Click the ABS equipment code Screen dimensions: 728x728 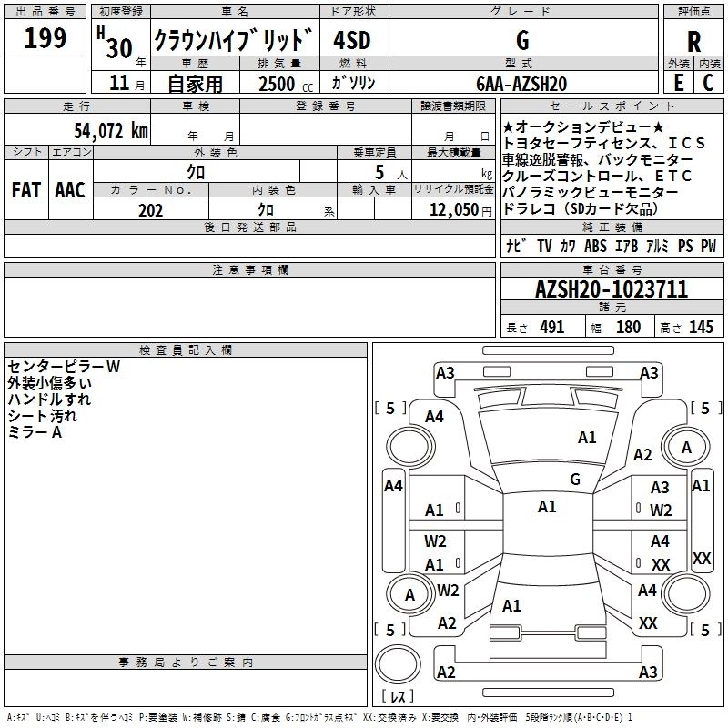[x=595, y=246]
